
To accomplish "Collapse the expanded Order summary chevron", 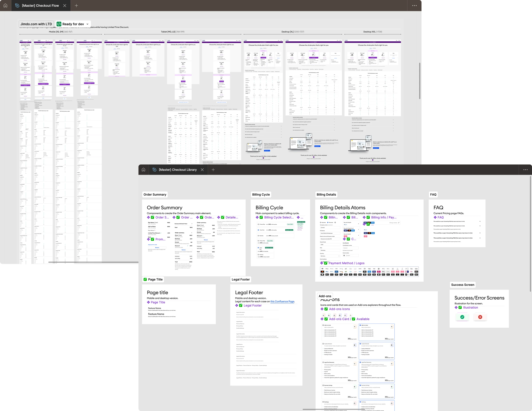I will (192, 233).
